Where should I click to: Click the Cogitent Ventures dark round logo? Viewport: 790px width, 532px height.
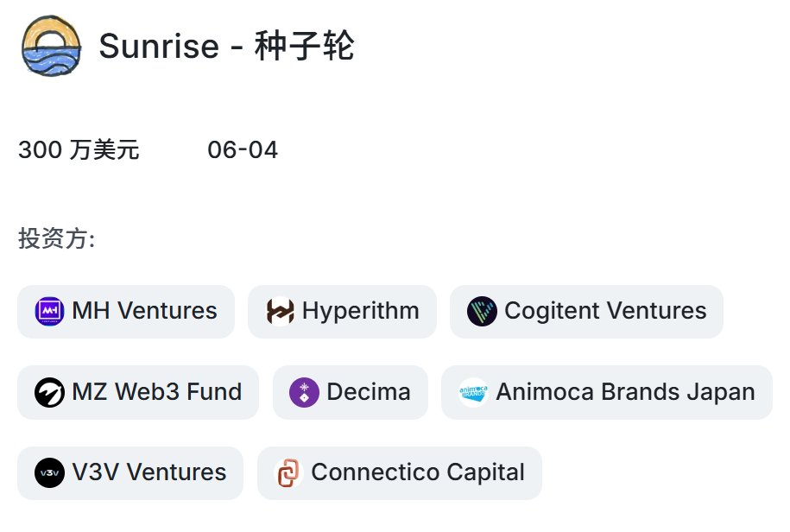tap(482, 311)
